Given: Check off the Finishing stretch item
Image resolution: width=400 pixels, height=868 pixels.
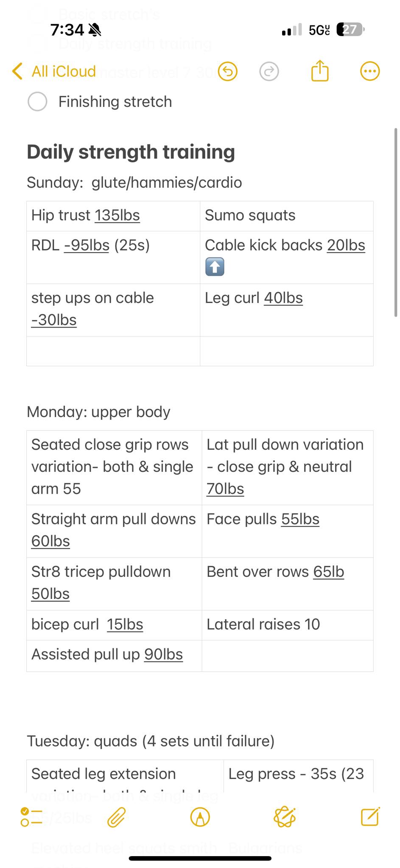Looking at the screenshot, I should pyautogui.click(x=37, y=102).
